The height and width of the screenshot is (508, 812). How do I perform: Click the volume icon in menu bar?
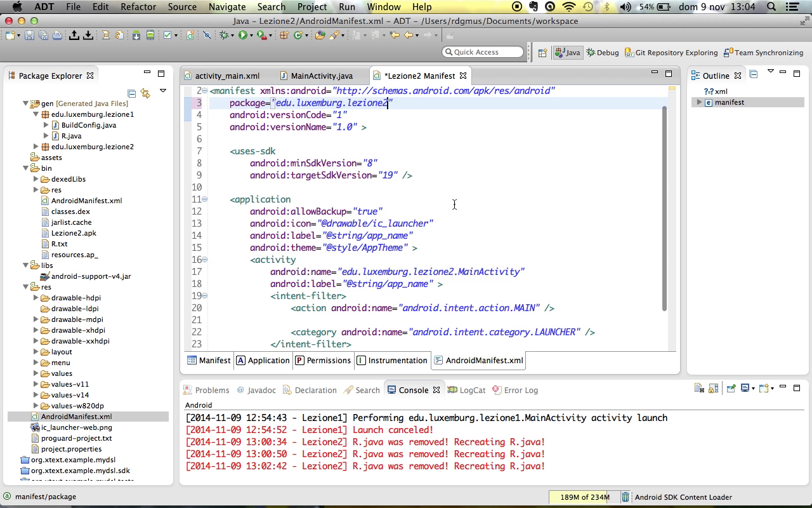(625, 7)
